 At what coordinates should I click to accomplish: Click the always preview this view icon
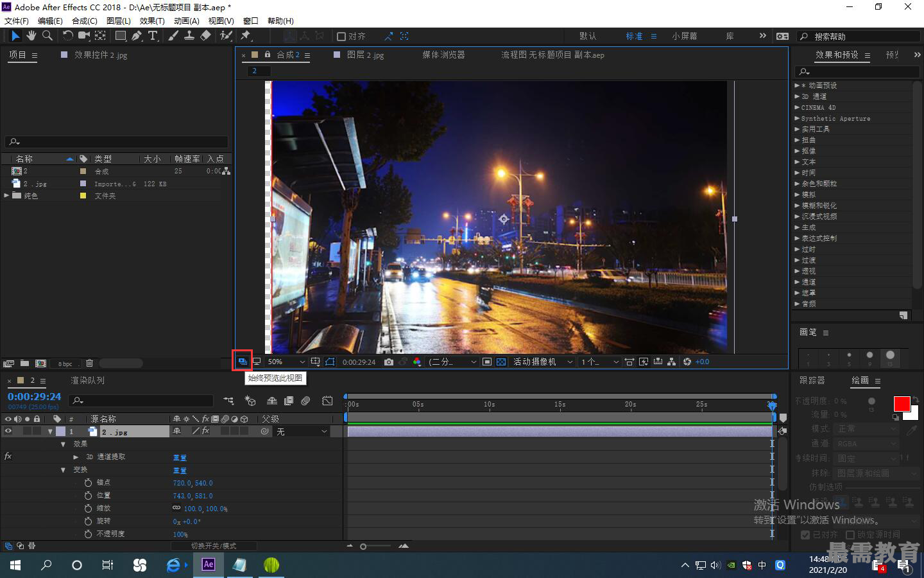click(x=243, y=362)
